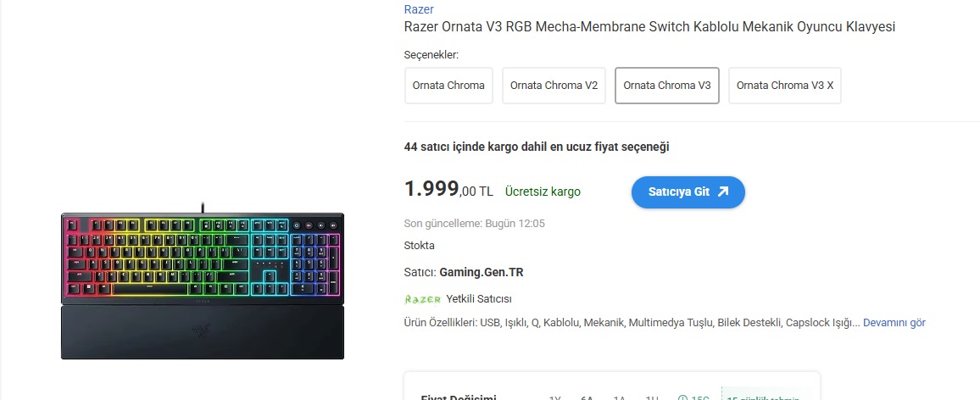Click the Yetkili Satıcısı label

(x=478, y=299)
